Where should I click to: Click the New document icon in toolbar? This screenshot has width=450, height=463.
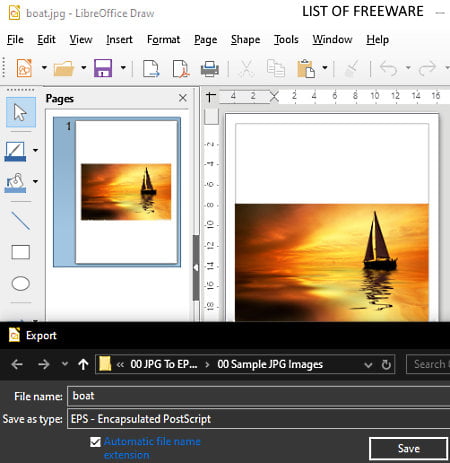point(24,68)
